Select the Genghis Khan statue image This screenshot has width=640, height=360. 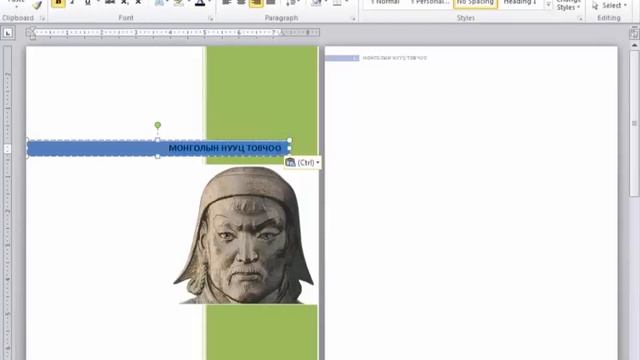click(x=244, y=235)
